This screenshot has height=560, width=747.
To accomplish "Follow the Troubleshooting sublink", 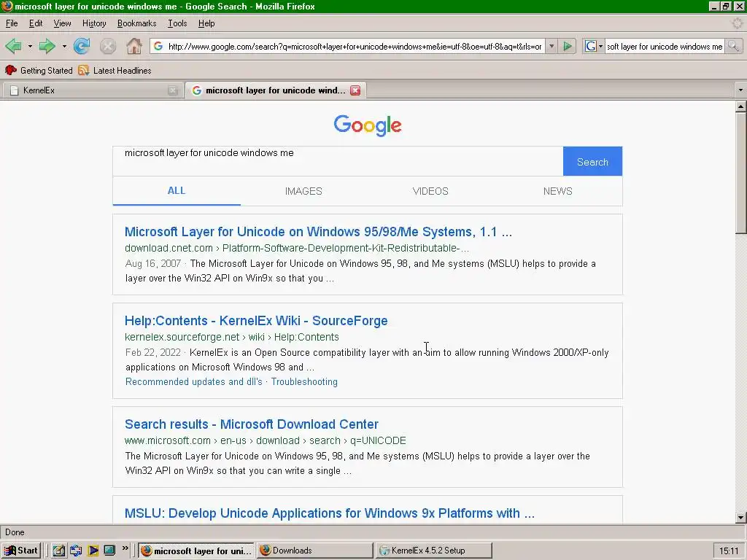I will [304, 382].
